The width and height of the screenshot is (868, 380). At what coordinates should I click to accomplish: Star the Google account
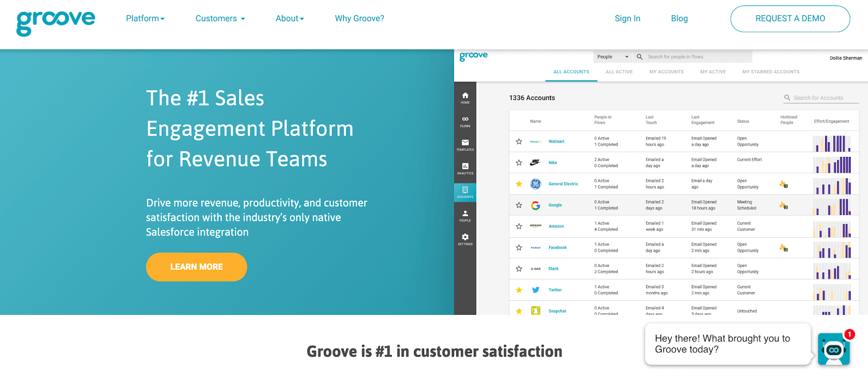519,205
